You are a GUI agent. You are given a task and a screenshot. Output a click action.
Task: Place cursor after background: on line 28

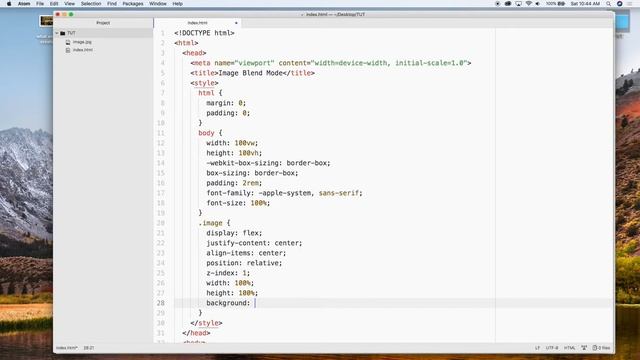pos(255,303)
